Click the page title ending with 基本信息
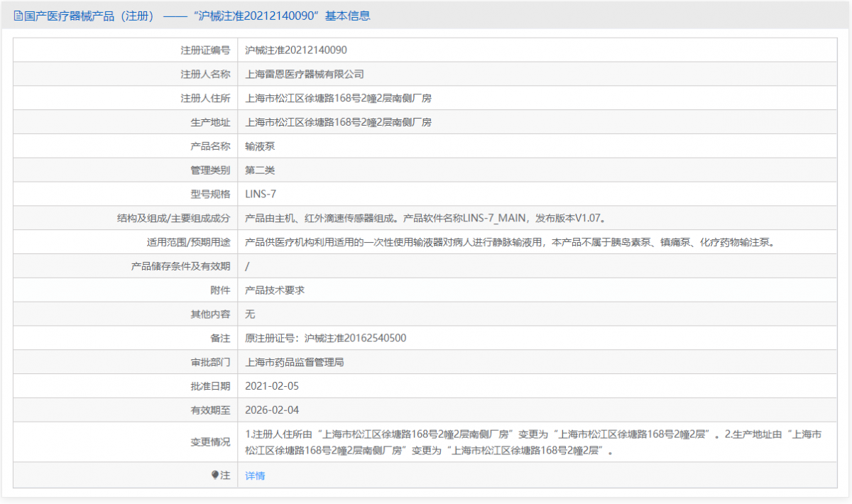The width and height of the screenshot is (852, 504). click(x=197, y=16)
